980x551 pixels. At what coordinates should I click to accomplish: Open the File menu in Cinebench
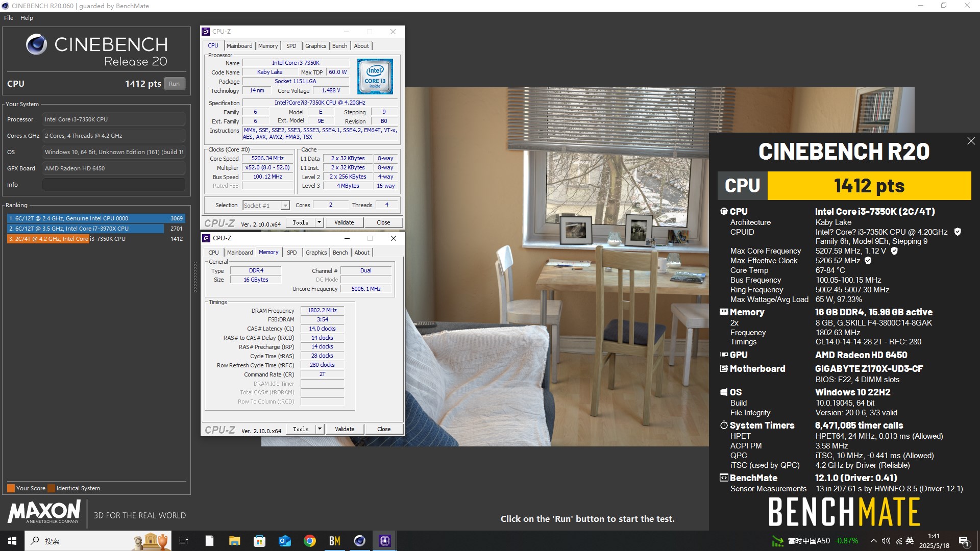pyautogui.click(x=9, y=18)
